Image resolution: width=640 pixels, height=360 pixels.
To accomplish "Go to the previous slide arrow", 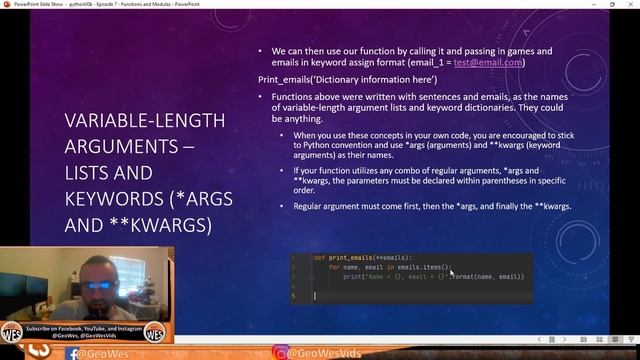I will pos(539,339).
